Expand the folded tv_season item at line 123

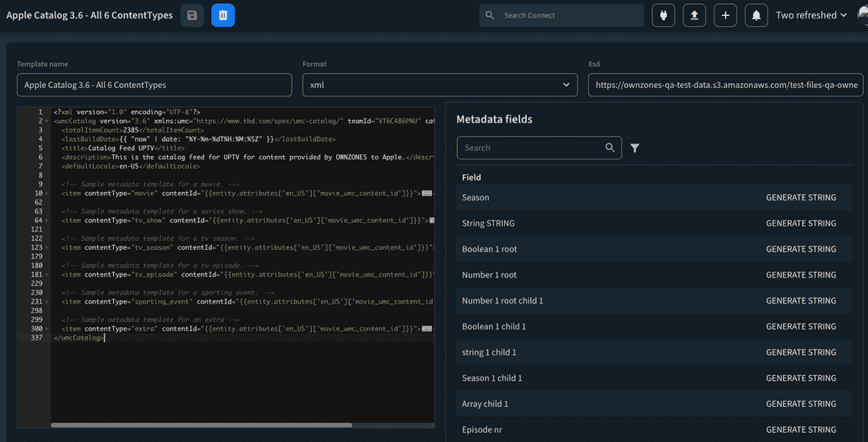point(46,247)
